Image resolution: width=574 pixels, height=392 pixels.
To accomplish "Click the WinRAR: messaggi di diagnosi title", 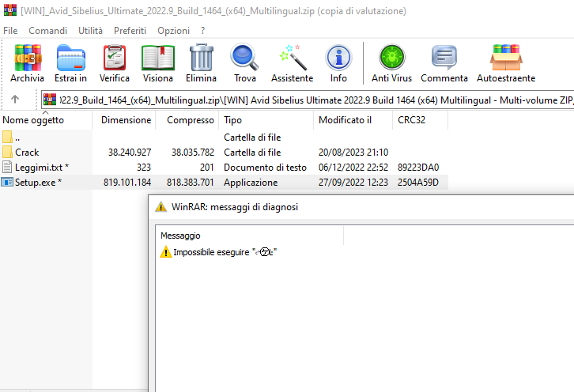I will coord(235,207).
